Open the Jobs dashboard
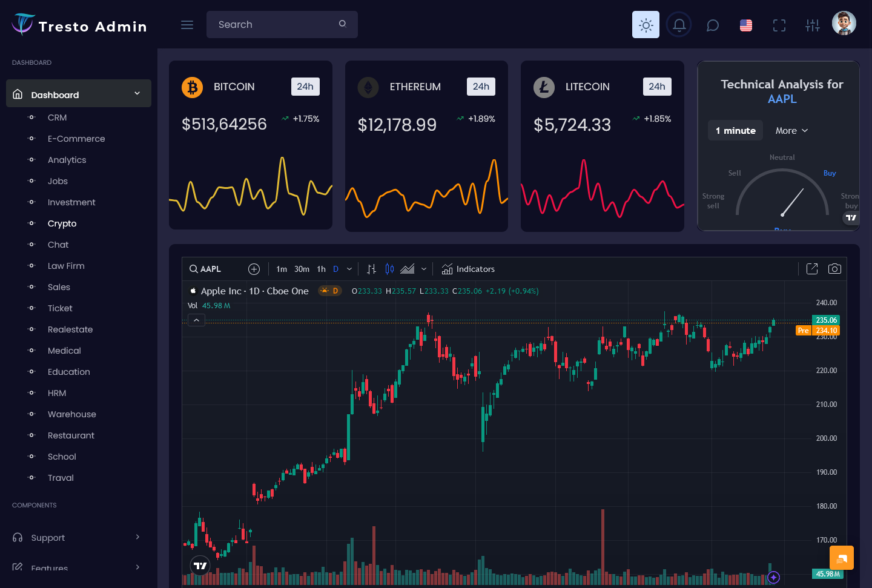The image size is (872, 588). [x=58, y=181]
